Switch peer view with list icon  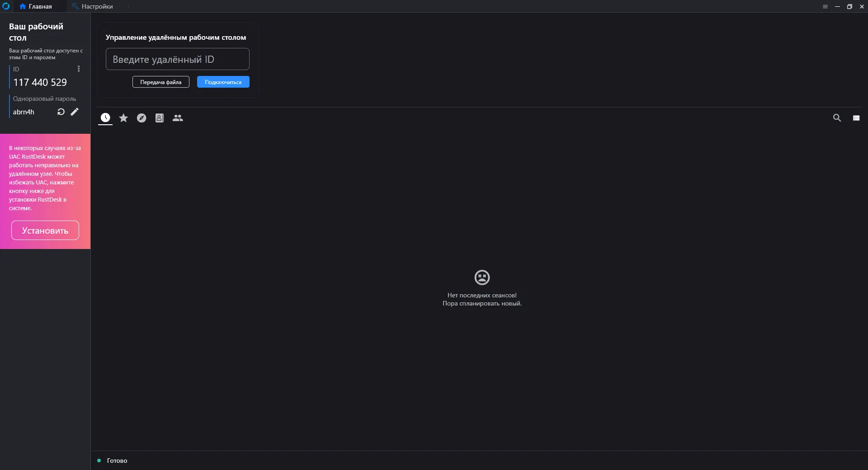point(856,118)
